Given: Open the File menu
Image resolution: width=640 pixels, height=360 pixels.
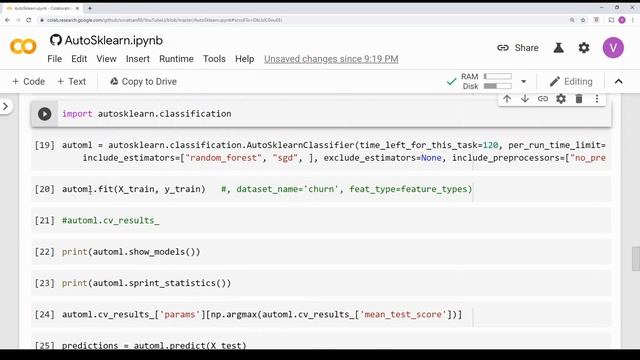Looking at the screenshot, I should coord(55,59).
